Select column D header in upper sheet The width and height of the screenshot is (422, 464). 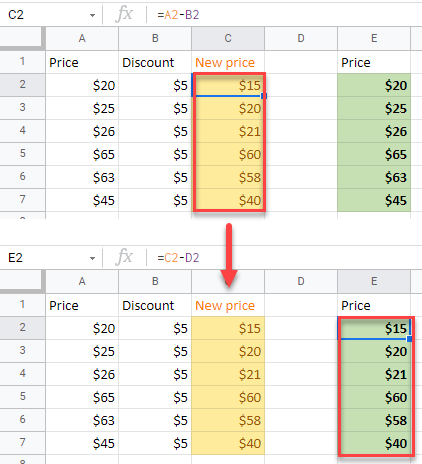(x=301, y=38)
